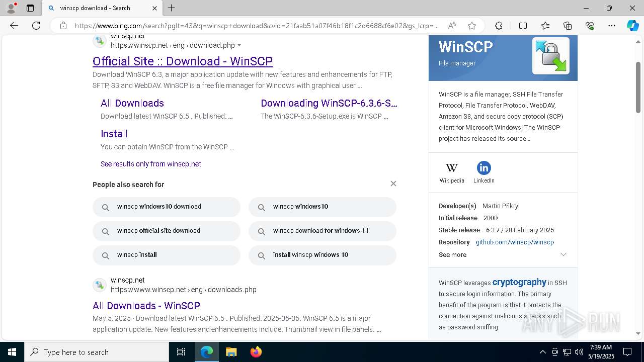Click the WinSCP logo thumbnail
The width and height of the screenshot is (644, 362).
[x=551, y=56]
